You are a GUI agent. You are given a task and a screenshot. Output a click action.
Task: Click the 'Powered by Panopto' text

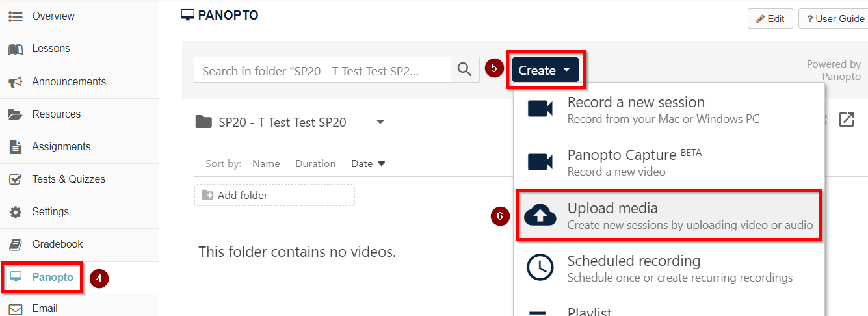tap(834, 70)
